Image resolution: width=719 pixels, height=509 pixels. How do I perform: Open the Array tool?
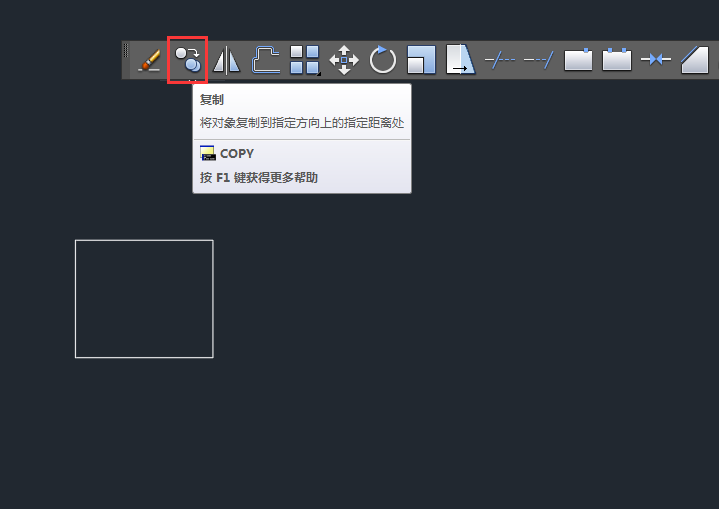[x=304, y=60]
